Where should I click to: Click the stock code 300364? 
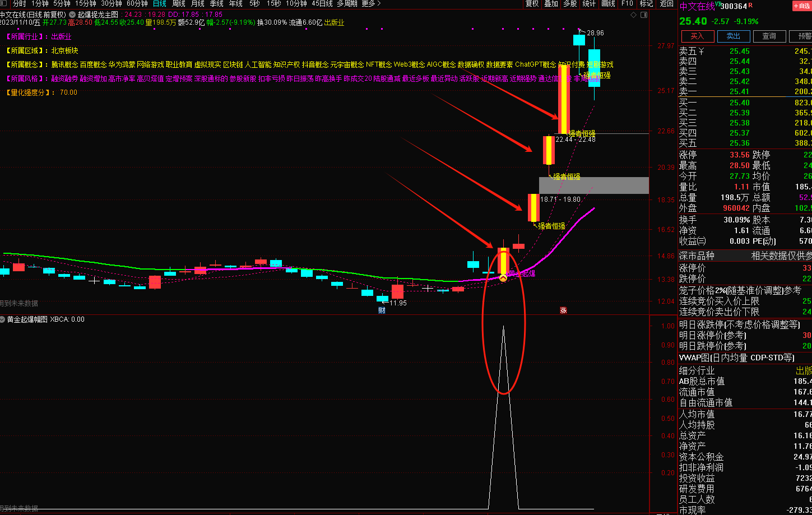(734, 6)
